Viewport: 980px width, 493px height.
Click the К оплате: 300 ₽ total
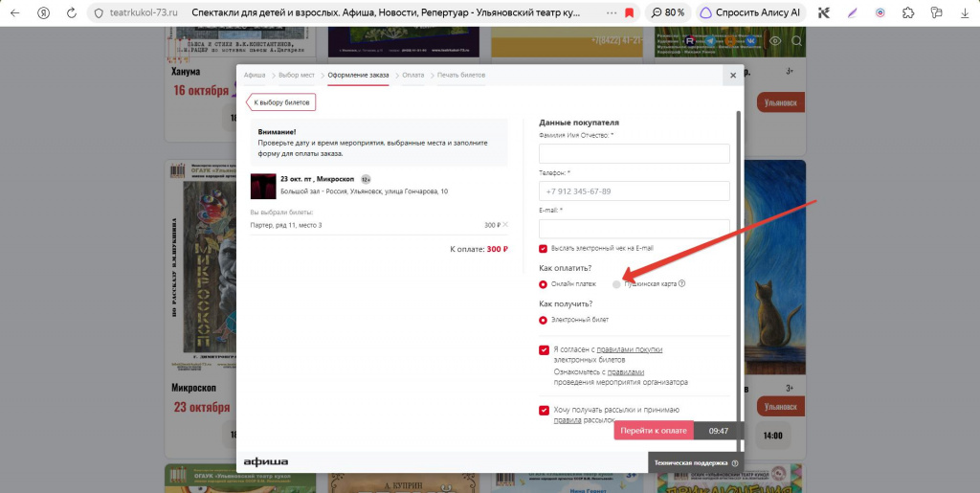tap(479, 249)
